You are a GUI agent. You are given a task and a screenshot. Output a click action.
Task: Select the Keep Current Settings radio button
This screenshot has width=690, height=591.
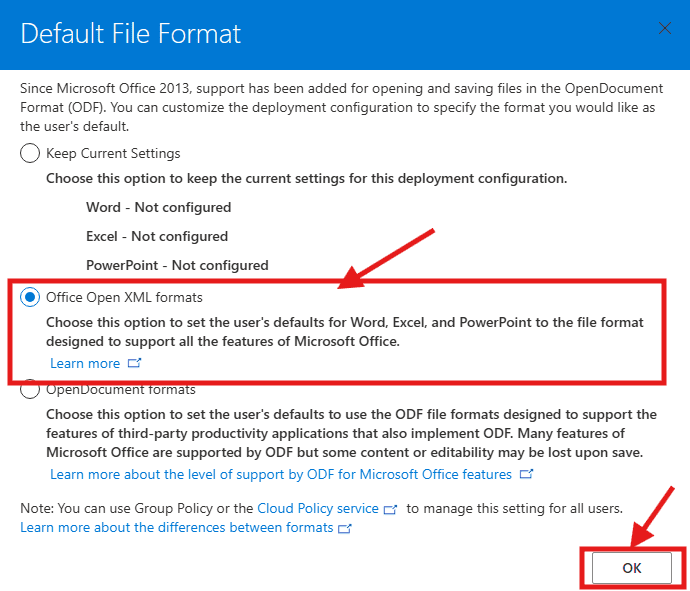point(30,154)
